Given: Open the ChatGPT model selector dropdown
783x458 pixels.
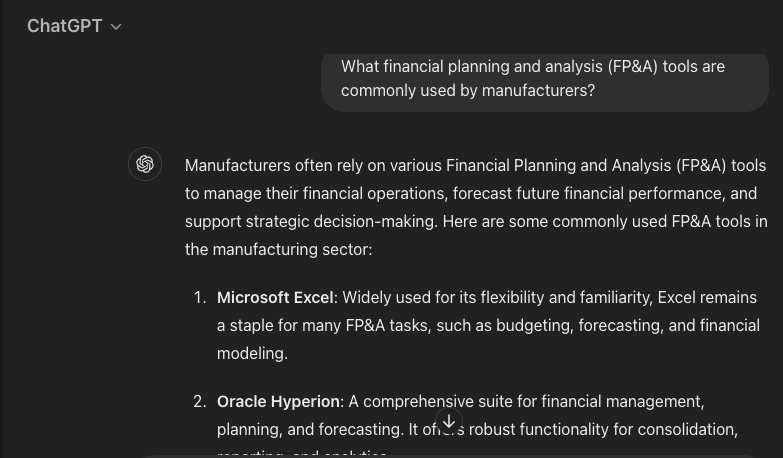Looking at the screenshot, I should pos(73,26).
